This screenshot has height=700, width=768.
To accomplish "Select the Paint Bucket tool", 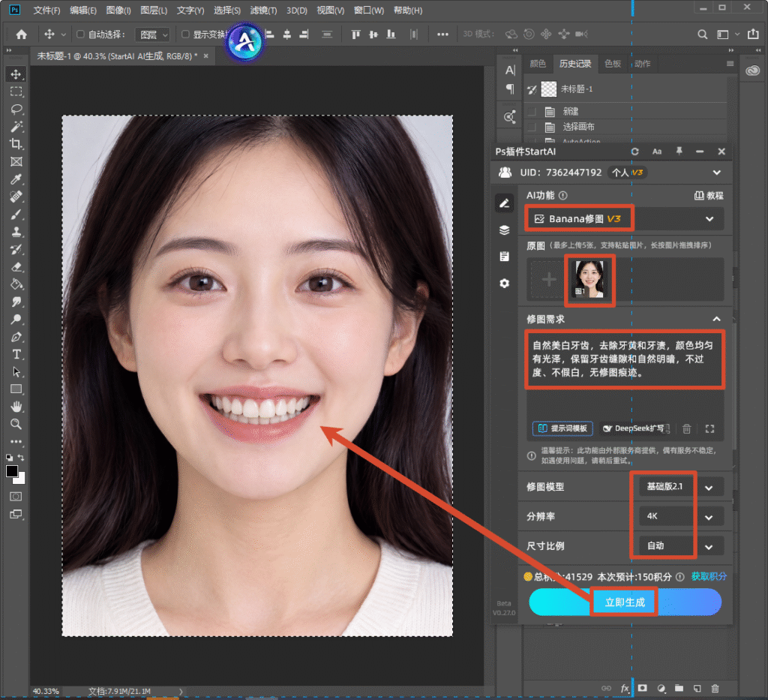I will coord(16,284).
